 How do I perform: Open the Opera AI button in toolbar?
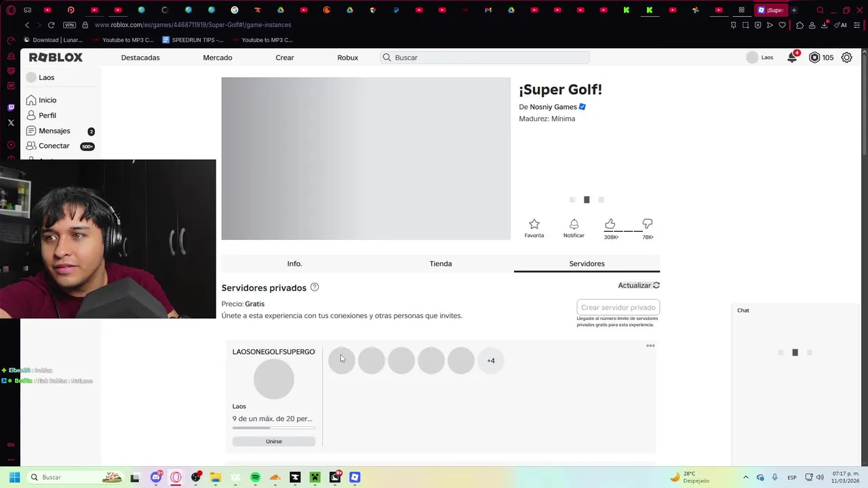[841, 25]
